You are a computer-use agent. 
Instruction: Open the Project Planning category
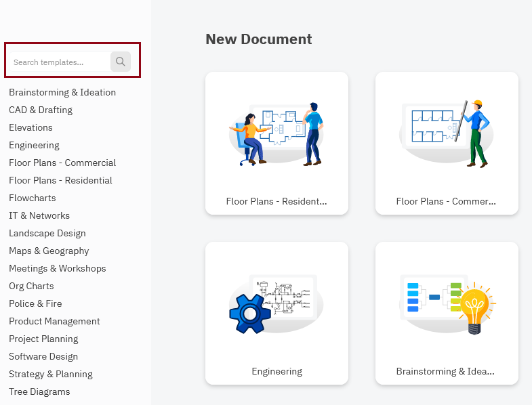pyautogui.click(x=43, y=339)
